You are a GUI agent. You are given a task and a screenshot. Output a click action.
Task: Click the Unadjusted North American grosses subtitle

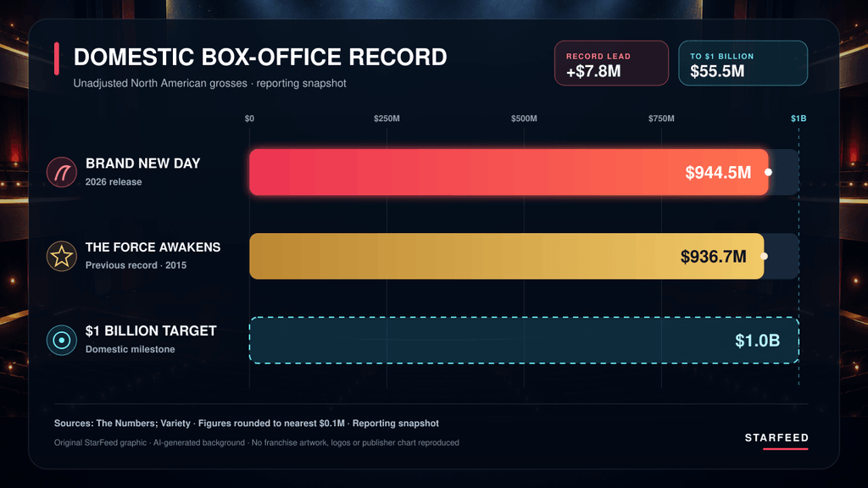(210, 84)
